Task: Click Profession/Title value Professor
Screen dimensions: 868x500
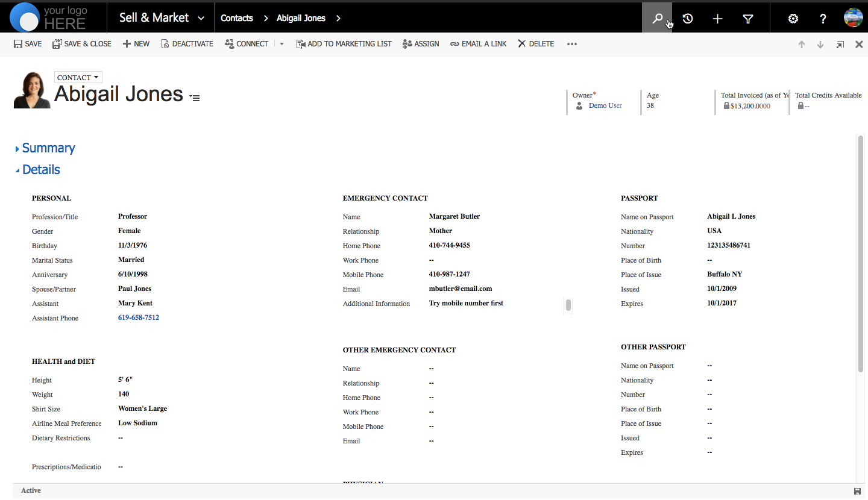Action: [x=133, y=216]
